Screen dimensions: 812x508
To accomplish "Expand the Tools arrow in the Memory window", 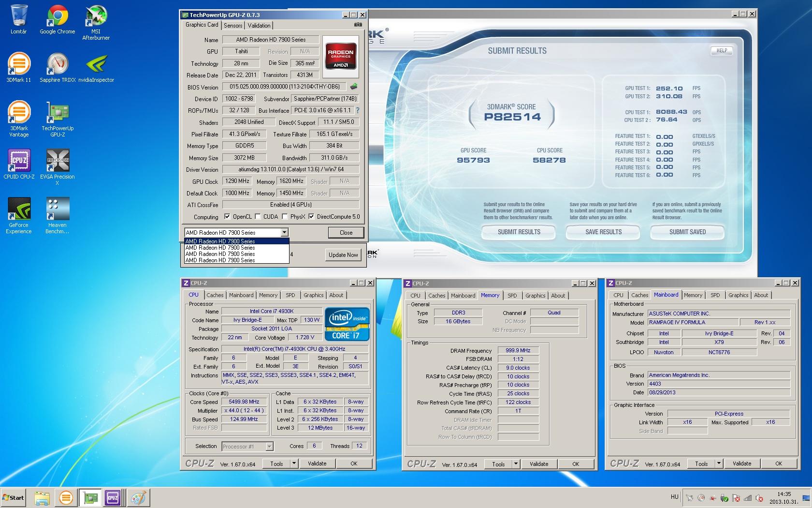I will click(516, 464).
